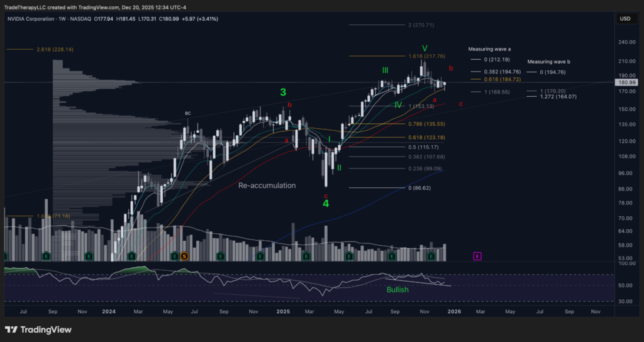This screenshot has height=342, width=644.
Task: Click the NVIDIA Corporation symbol title
Action: pyautogui.click(x=33, y=19)
